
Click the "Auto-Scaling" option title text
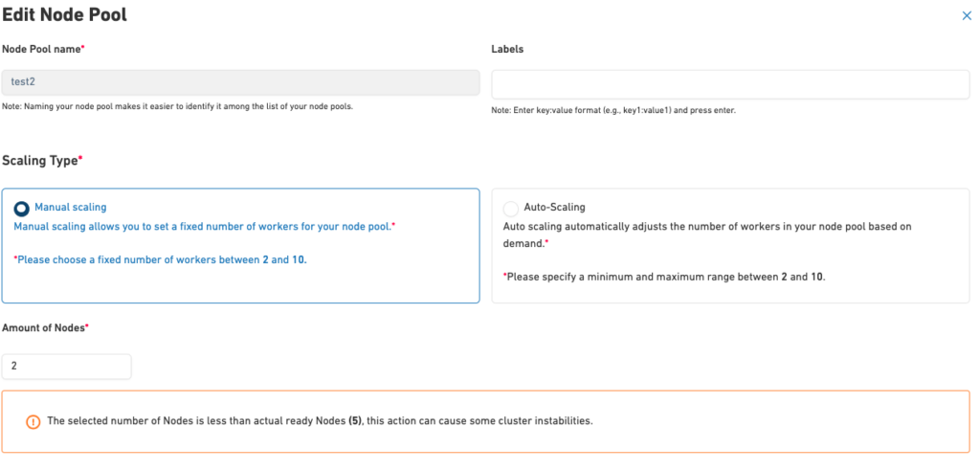[554, 207]
